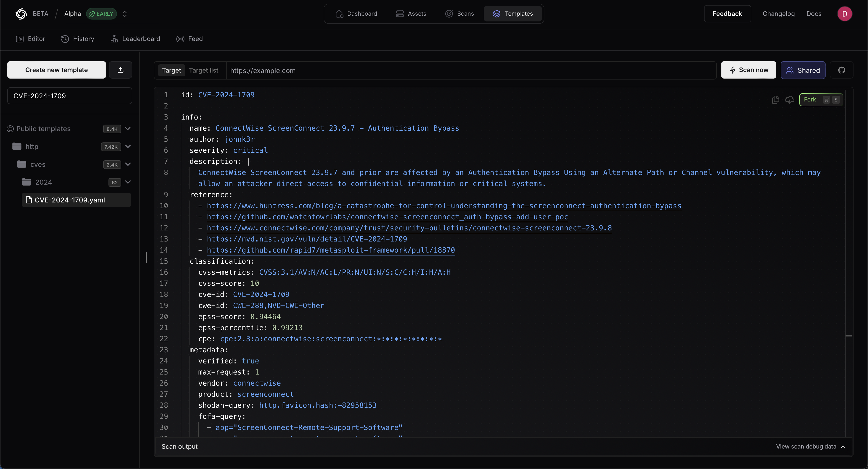Viewport: 868px width, 469px height.
Task: Click the 7.42K count badge
Action: tap(111, 147)
